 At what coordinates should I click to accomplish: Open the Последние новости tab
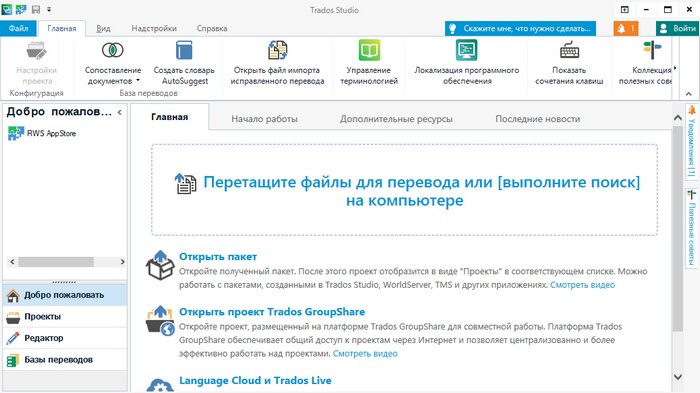[x=538, y=119]
